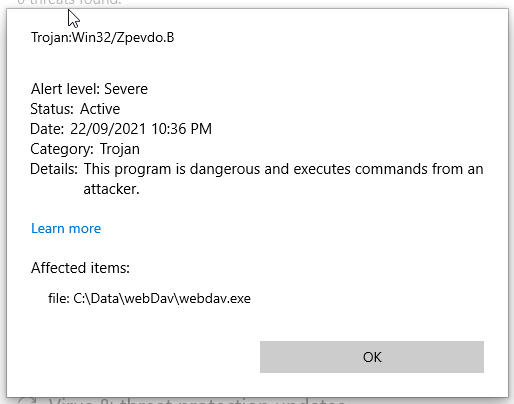This screenshot has width=514, height=404.
Task: Select the Active status value
Action: click(100, 109)
